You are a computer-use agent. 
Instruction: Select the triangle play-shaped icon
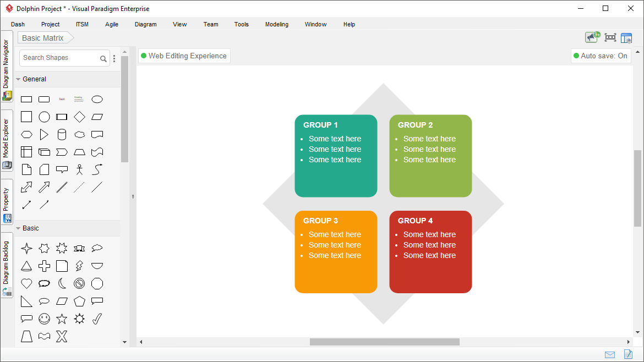click(44, 135)
